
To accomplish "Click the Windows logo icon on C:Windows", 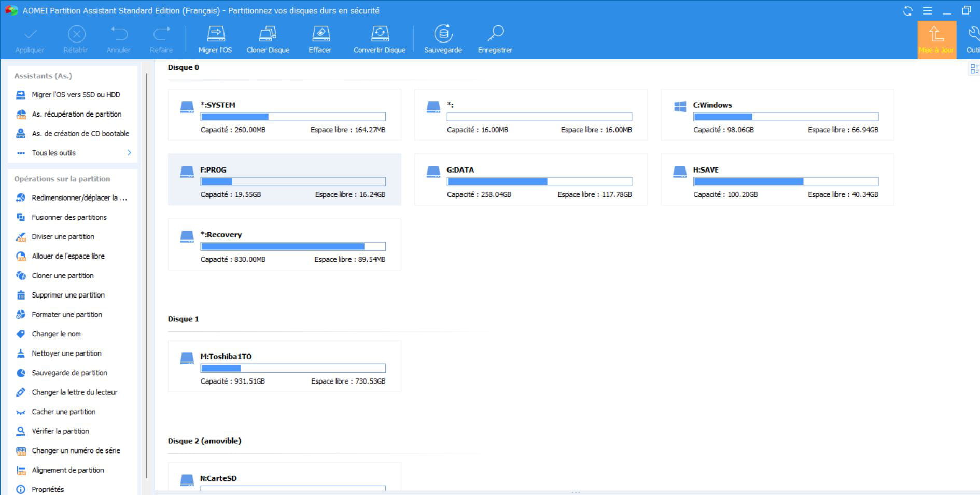I will [x=680, y=107].
